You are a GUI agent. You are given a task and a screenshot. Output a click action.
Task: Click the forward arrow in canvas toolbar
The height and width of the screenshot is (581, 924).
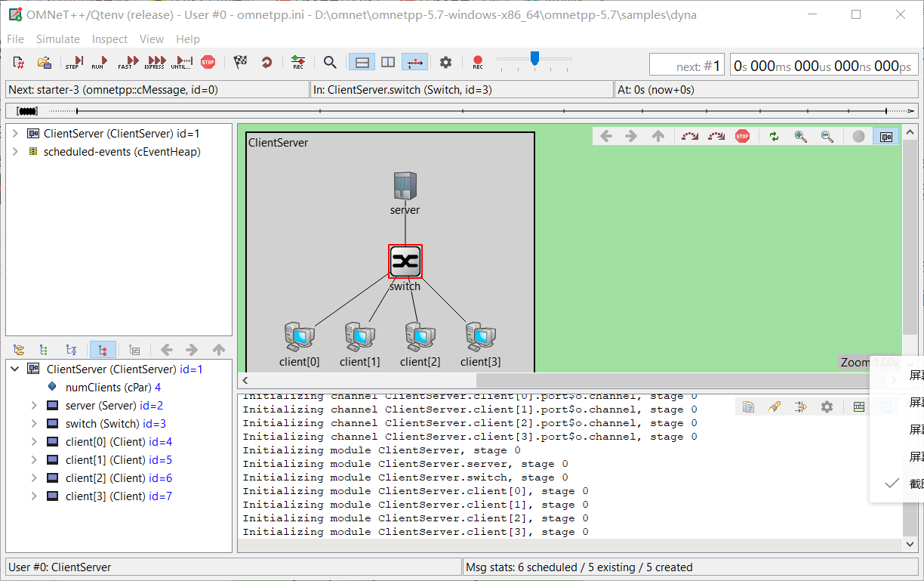point(632,136)
